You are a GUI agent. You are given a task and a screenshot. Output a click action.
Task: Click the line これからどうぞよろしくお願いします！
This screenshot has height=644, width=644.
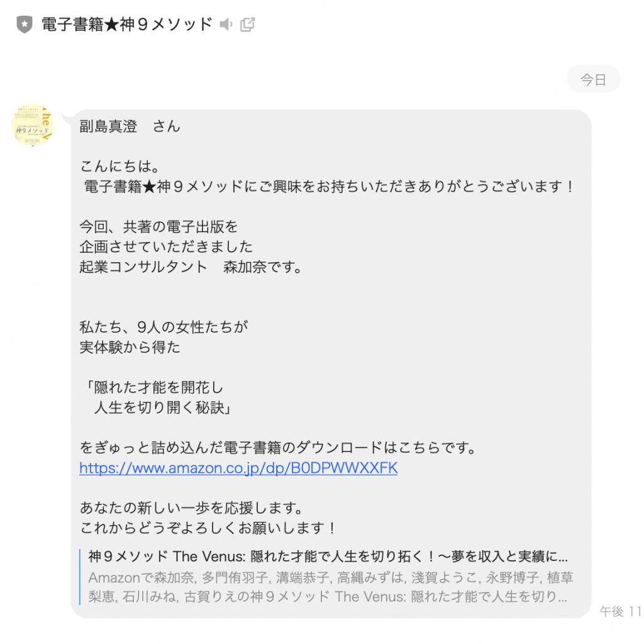pyautogui.click(x=209, y=528)
